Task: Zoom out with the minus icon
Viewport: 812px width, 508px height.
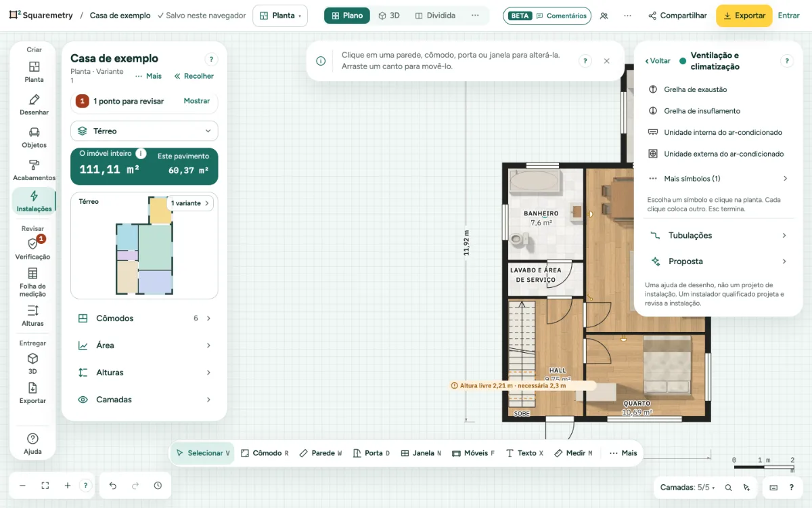Action: tap(22, 486)
